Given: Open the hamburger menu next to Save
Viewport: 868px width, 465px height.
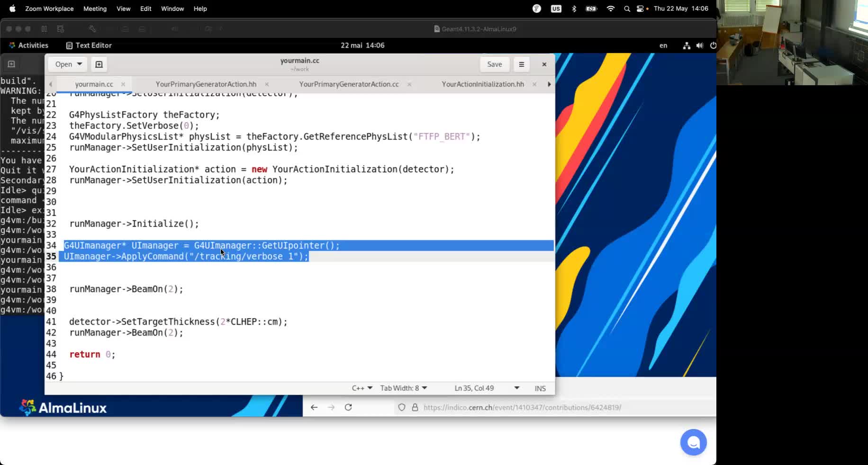Looking at the screenshot, I should pyautogui.click(x=521, y=64).
